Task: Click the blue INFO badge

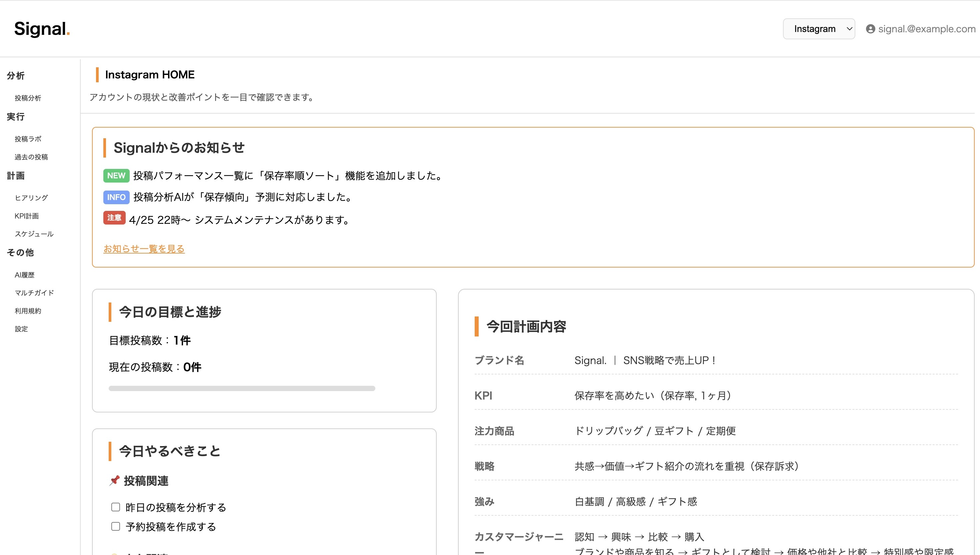Action: point(116,197)
